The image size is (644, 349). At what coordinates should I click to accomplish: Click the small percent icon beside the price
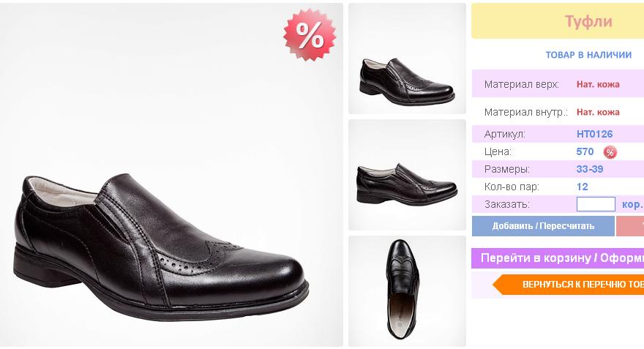point(610,152)
